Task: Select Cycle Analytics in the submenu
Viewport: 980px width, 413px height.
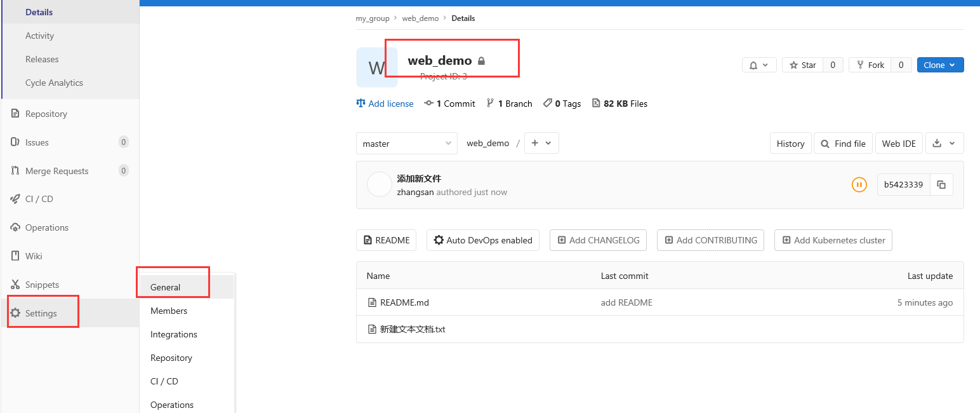Action: [x=71, y=83]
